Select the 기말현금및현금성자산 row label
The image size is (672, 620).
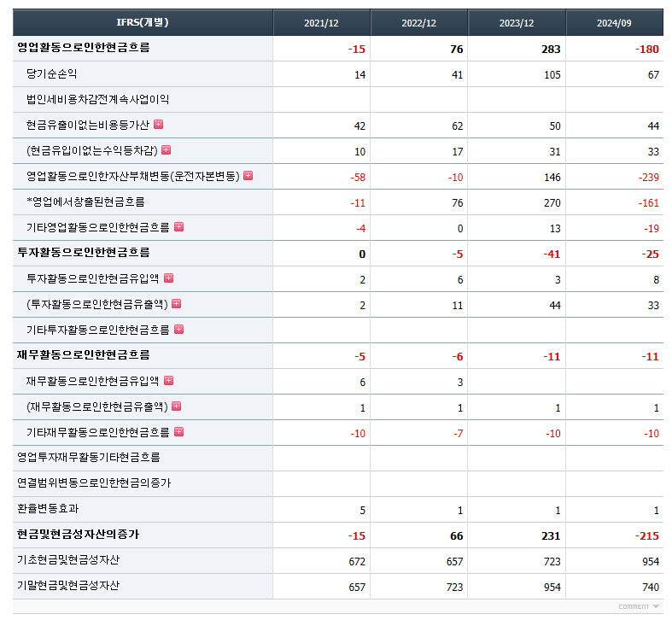[68, 586]
